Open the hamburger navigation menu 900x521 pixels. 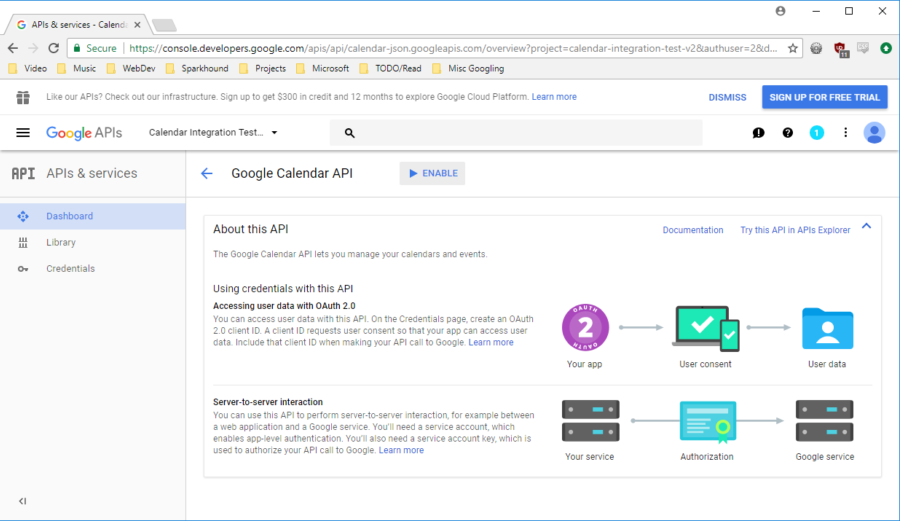pos(23,133)
